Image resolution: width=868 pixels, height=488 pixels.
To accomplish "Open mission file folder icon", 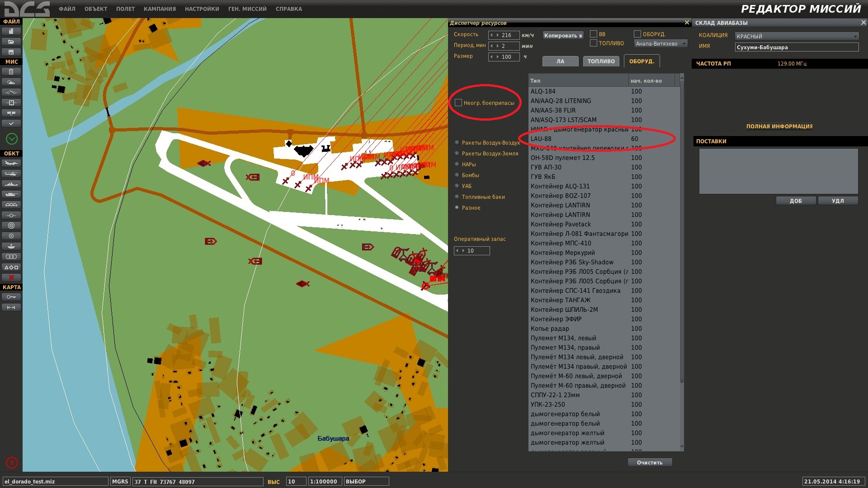I will pyautogui.click(x=11, y=42).
